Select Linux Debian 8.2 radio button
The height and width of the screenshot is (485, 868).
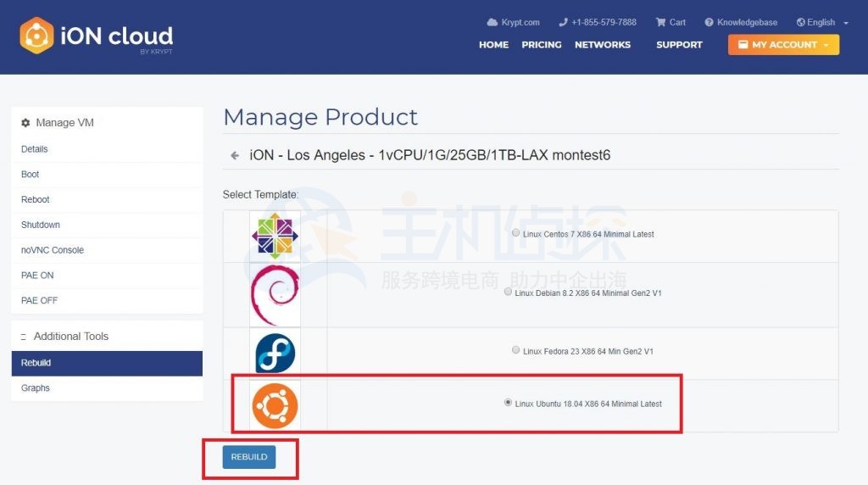[508, 292]
